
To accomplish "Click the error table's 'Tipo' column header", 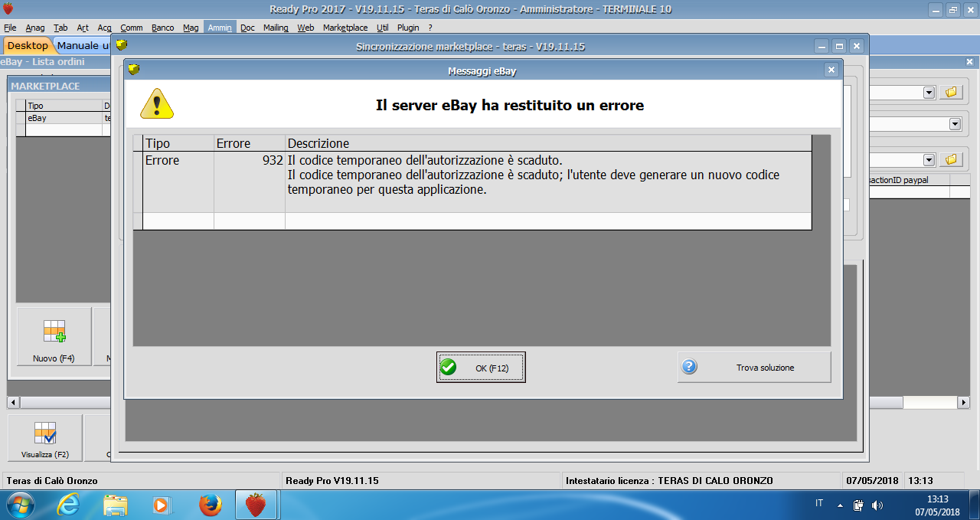I will (x=178, y=143).
